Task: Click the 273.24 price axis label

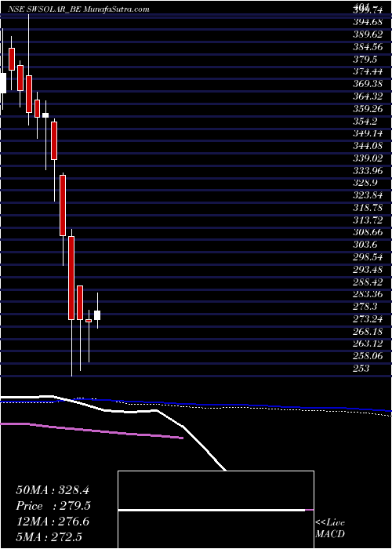Action: [368, 318]
